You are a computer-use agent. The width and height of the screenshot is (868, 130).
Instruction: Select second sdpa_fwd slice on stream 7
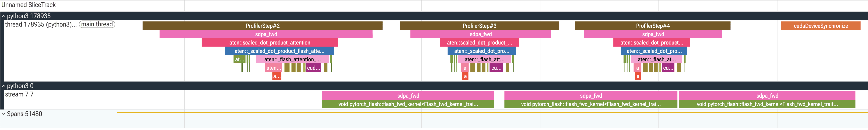[591, 96]
